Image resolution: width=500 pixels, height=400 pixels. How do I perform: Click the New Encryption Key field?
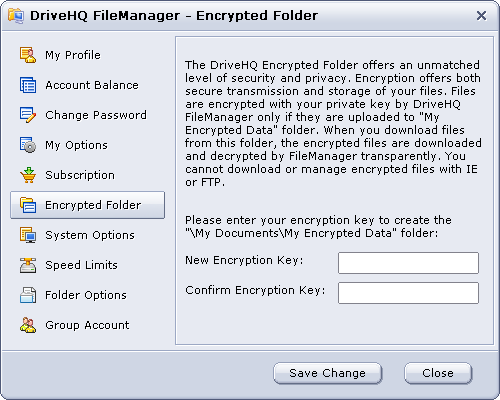tap(408, 263)
